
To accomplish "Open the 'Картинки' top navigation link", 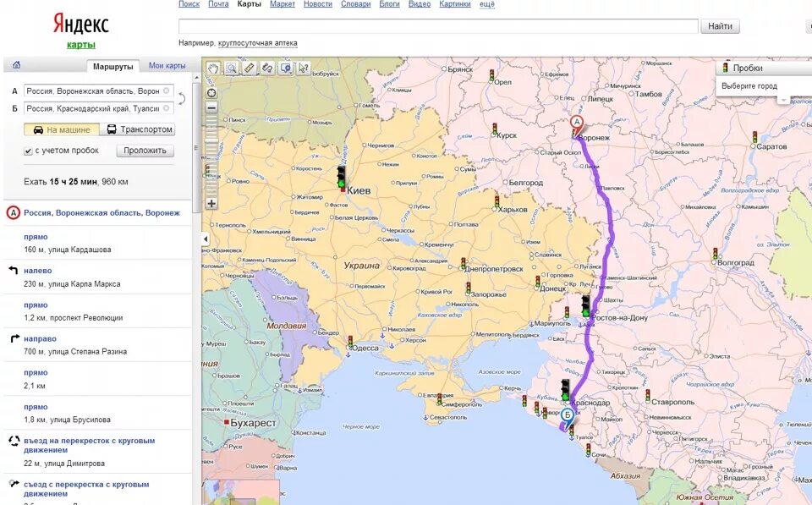I will [x=455, y=4].
